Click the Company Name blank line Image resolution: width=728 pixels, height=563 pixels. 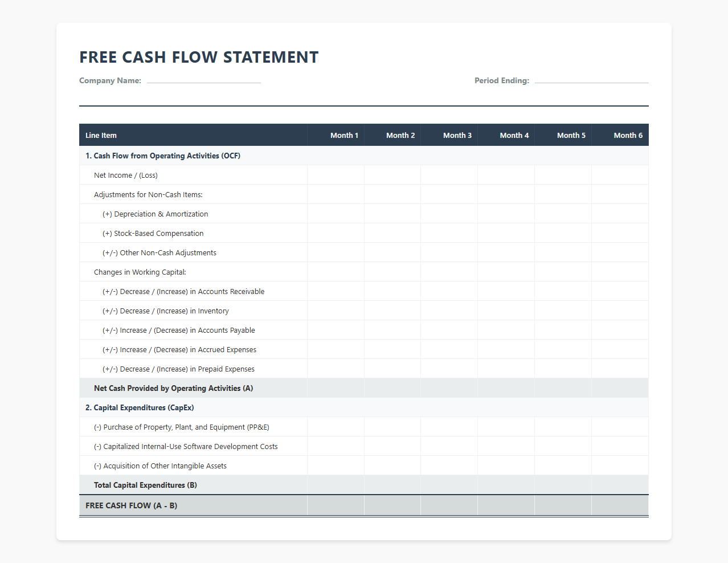[204, 80]
